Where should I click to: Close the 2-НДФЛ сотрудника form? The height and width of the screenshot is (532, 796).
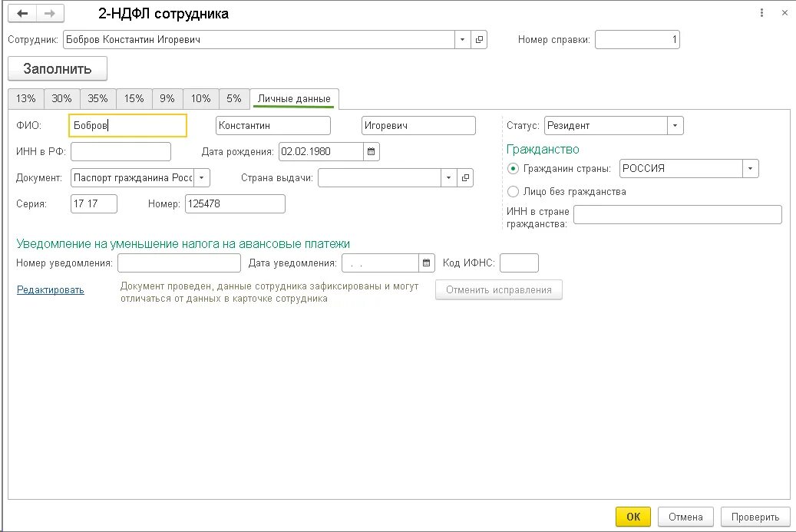click(x=784, y=13)
